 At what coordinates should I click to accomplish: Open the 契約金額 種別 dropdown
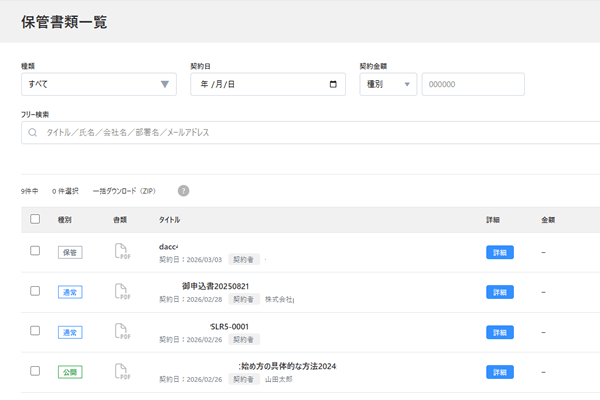coord(388,84)
